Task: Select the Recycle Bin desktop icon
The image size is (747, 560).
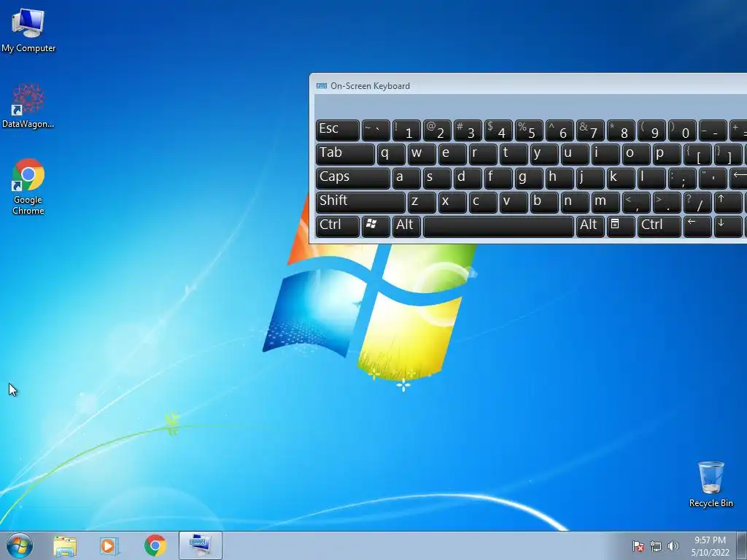Action: 711,484
